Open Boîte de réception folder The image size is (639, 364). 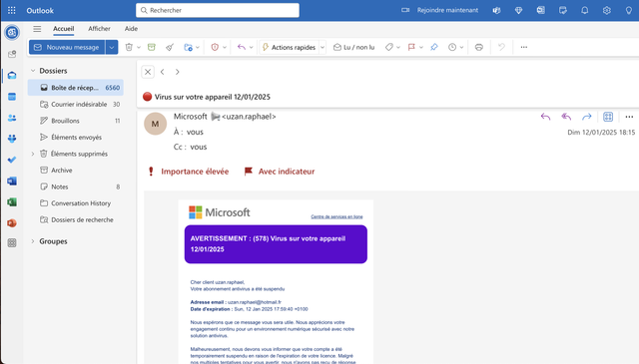(x=76, y=88)
